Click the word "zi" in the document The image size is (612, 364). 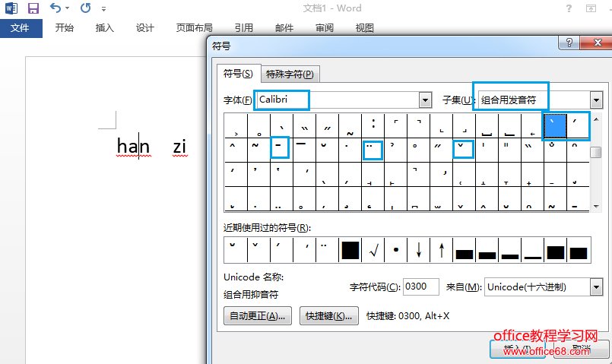tap(179, 147)
